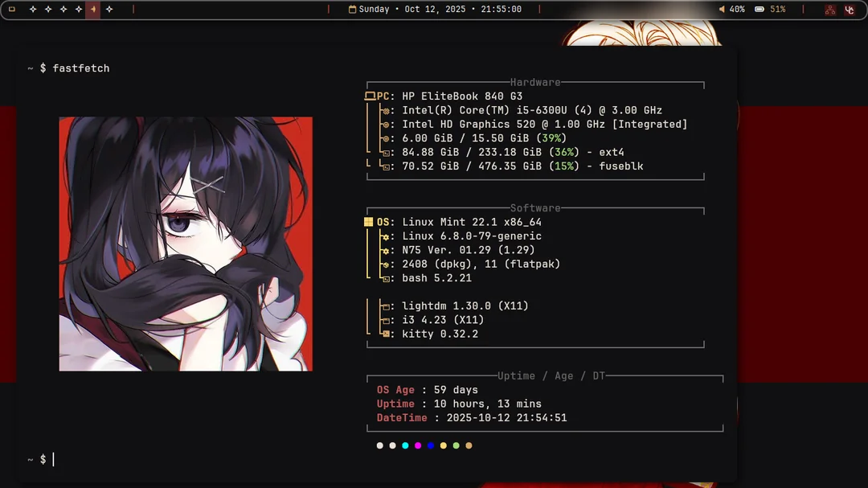Click the shell icon on the bash line

click(x=386, y=279)
